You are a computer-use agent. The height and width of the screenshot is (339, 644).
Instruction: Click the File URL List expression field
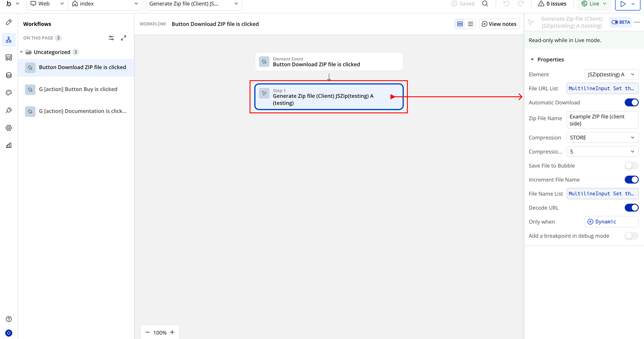602,88
